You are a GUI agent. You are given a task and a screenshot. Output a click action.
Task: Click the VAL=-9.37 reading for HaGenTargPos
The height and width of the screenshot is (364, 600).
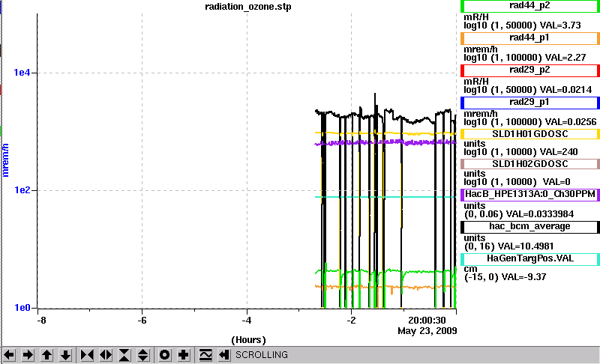tap(526, 277)
